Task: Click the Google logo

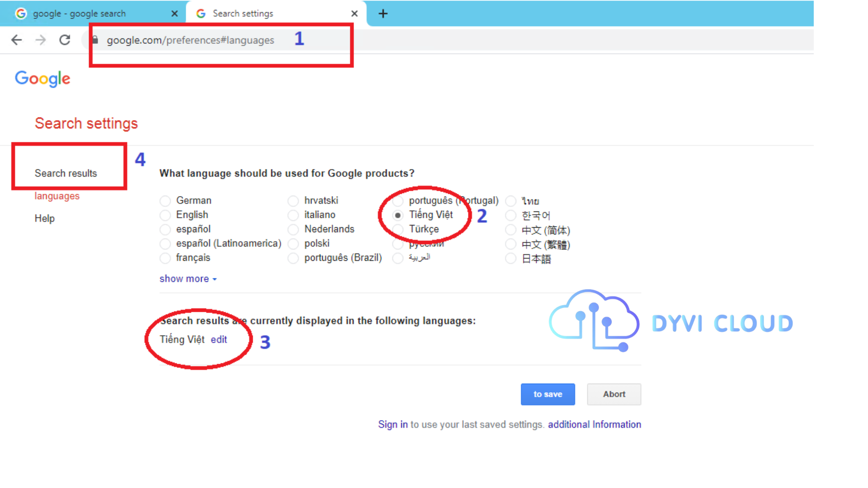Action: point(42,79)
